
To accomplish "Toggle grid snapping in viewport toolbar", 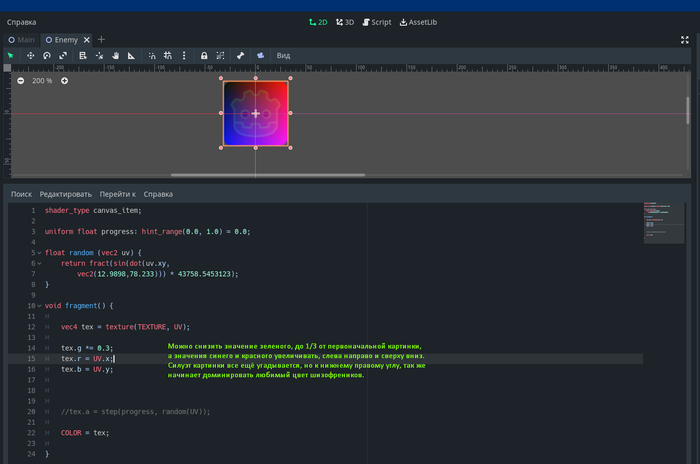I will (x=168, y=55).
